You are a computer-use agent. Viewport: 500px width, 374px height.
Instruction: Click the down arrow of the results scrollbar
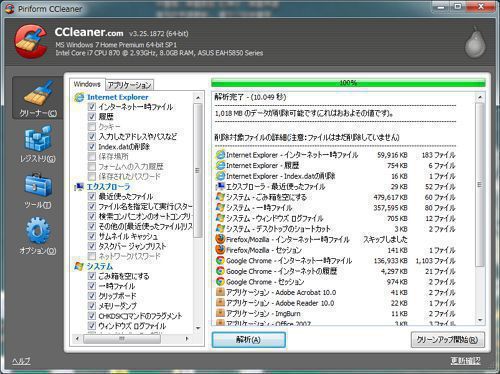[x=480, y=320]
